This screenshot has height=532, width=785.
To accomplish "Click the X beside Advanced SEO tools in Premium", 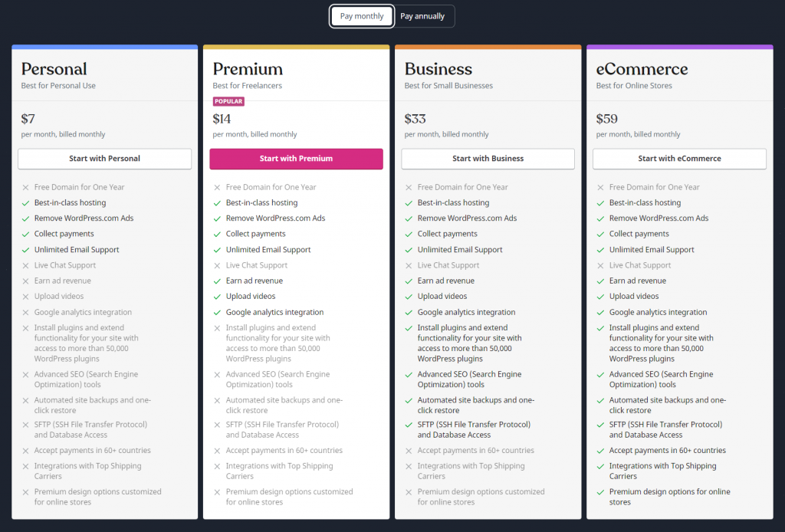I will (x=216, y=374).
